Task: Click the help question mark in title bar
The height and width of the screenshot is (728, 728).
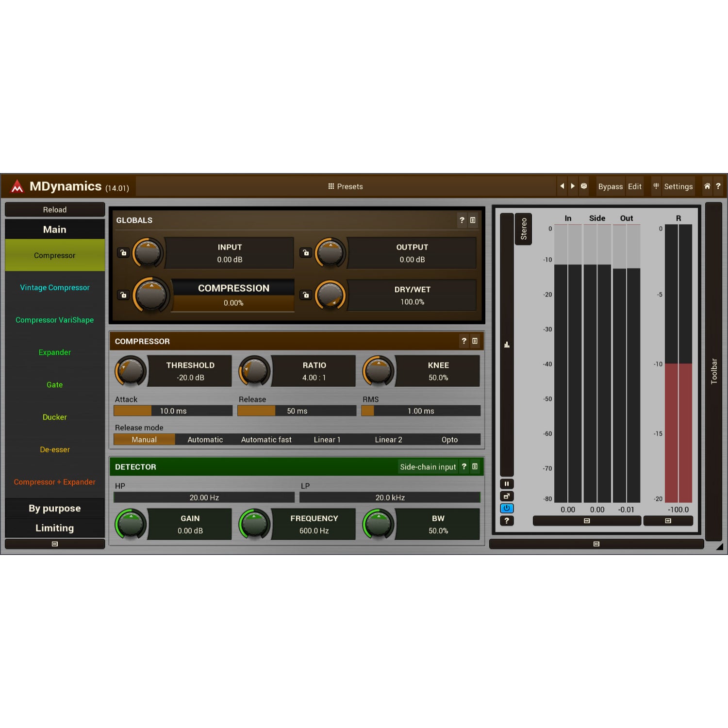Action: (718, 186)
